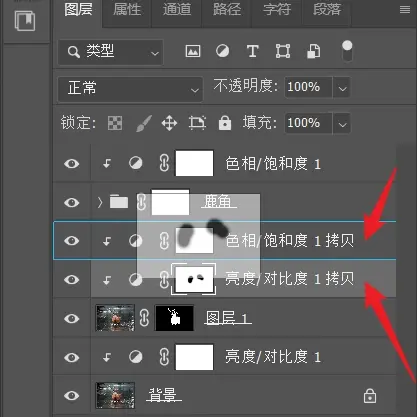Select the 色相/饱和度 1 layer name
This screenshot has height=417, width=417.
pyautogui.click(x=273, y=164)
